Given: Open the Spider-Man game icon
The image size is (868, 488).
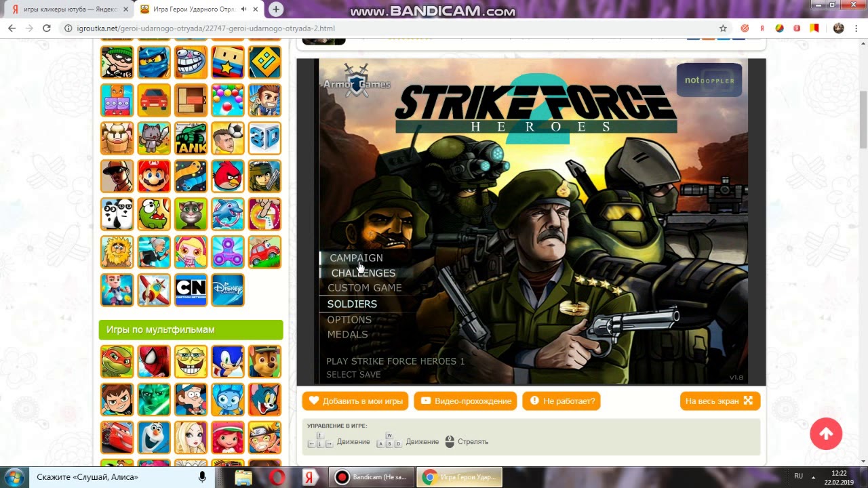Looking at the screenshot, I should click(x=154, y=361).
